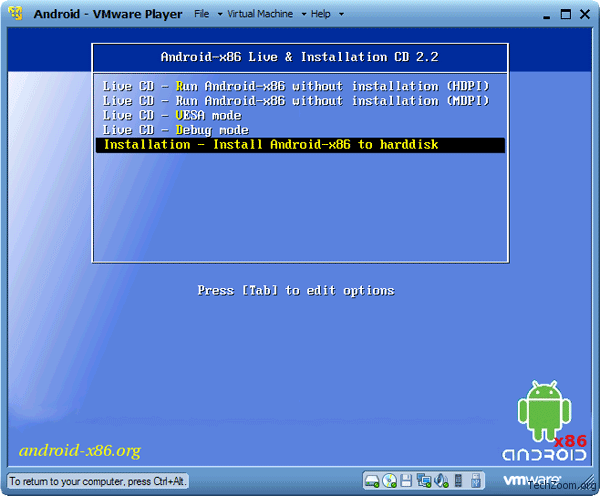Click the VMware Player title bar app icon
600x496 pixels.
click(x=16, y=13)
